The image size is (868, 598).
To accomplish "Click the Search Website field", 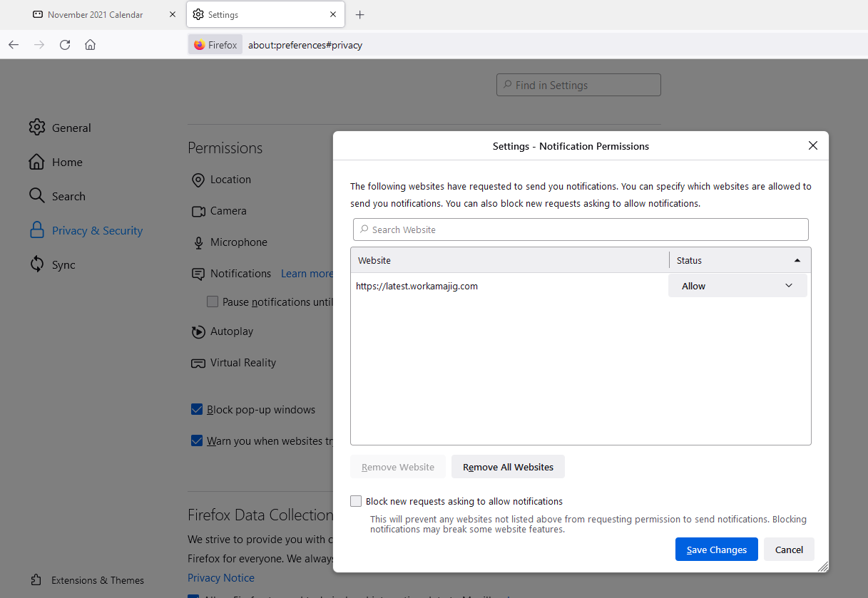I will point(581,230).
